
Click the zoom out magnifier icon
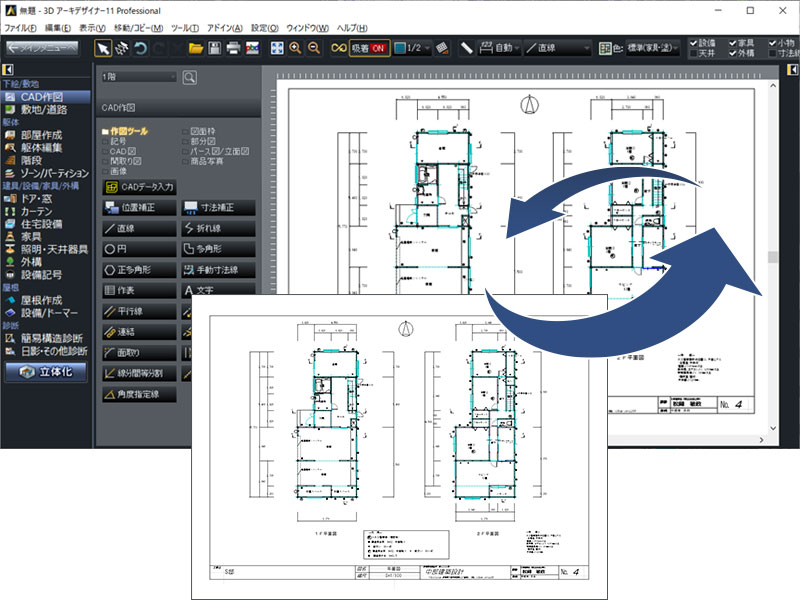click(x=314, y=48)
